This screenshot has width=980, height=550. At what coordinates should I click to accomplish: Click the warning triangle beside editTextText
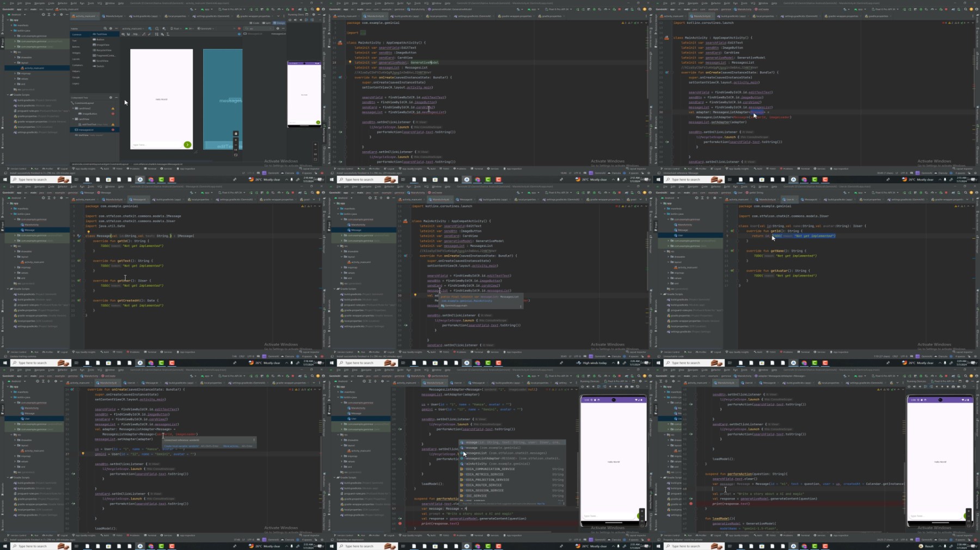(113, 125)
